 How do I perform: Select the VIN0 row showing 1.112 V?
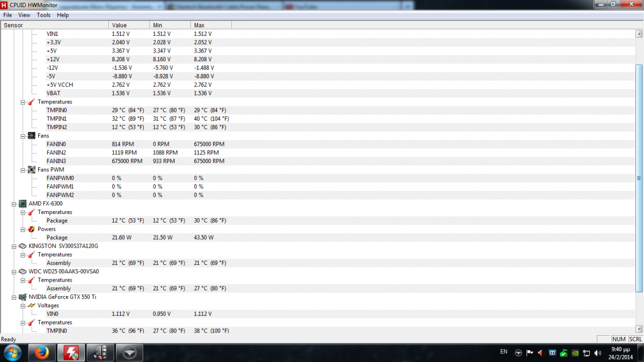318,314
